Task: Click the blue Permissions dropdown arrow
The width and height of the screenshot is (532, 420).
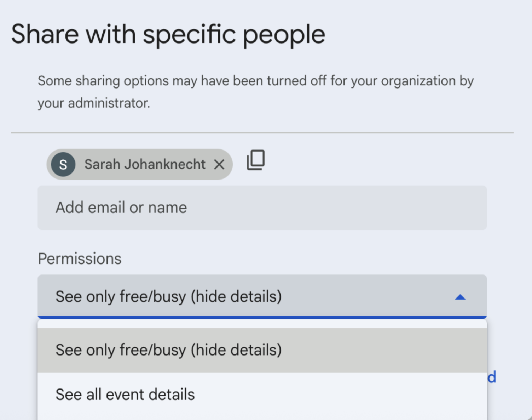Action: pos(460,297)
